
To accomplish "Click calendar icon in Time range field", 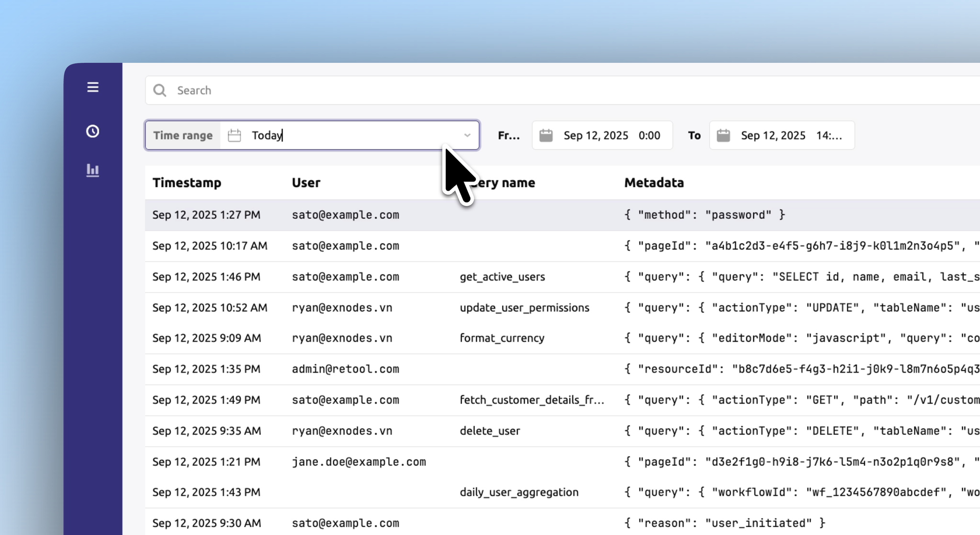I will [234, 135].
